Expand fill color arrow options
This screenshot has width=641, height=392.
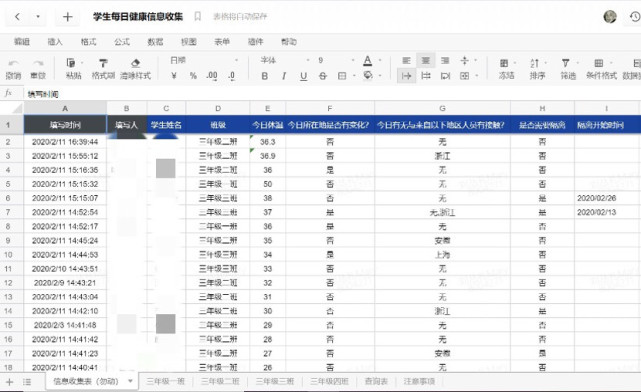pyautogui.click(x=380, y=76)
